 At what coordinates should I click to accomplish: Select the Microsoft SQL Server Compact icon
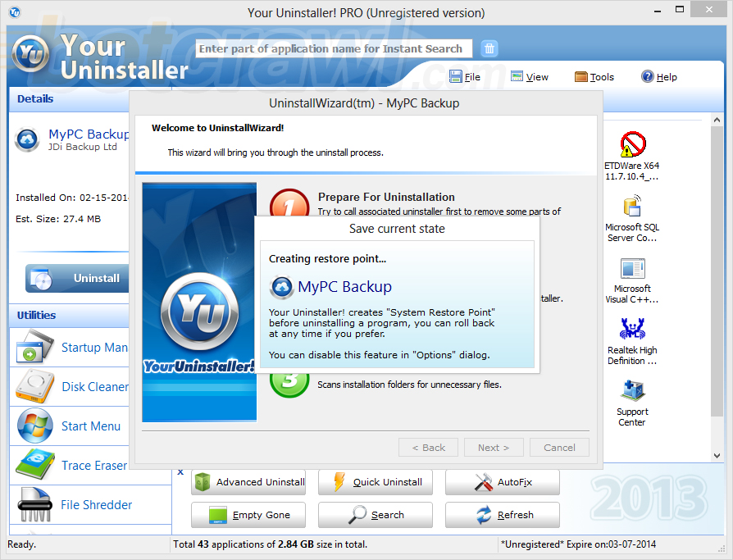pos(632,206)
